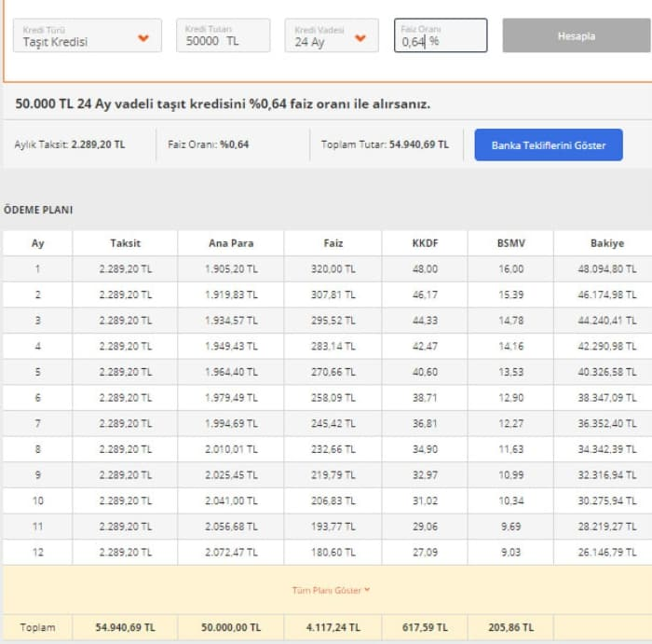Click the Ay column header

point(37,243)
